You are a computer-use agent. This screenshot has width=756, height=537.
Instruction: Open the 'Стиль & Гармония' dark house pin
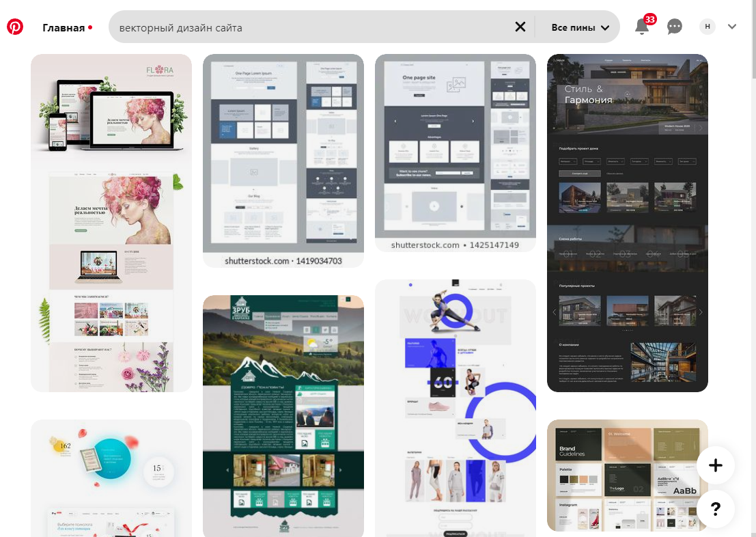627,223
